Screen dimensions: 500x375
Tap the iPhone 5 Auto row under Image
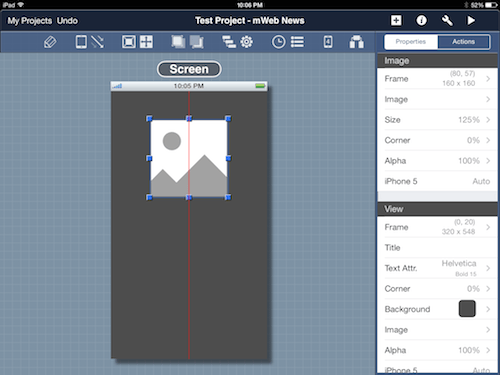(437, 181)
